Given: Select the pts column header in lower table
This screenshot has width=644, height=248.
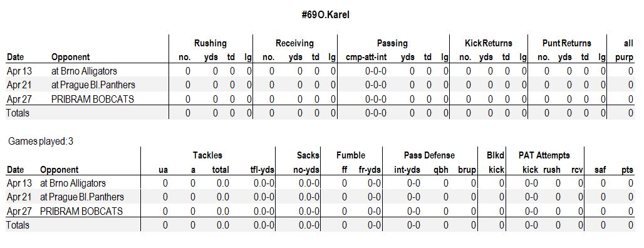Looking at the screenshot, I should pos(627,170).
